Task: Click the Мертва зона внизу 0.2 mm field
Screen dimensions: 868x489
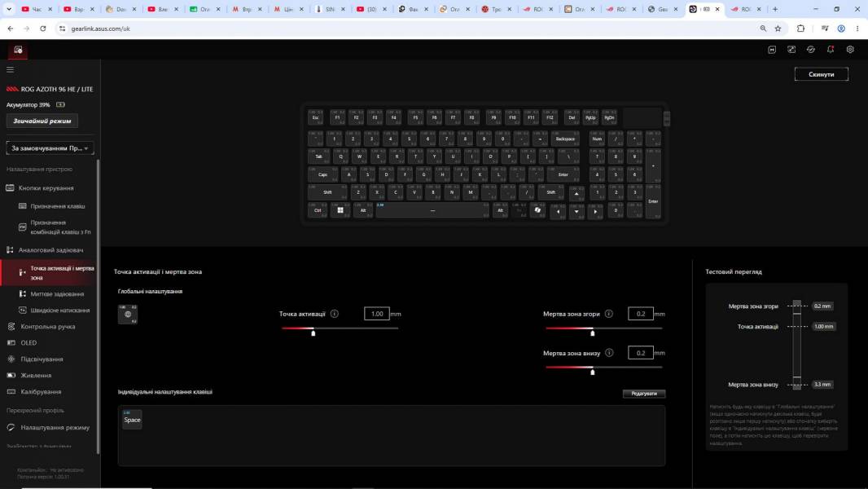Action: click(x=641, y=353)
